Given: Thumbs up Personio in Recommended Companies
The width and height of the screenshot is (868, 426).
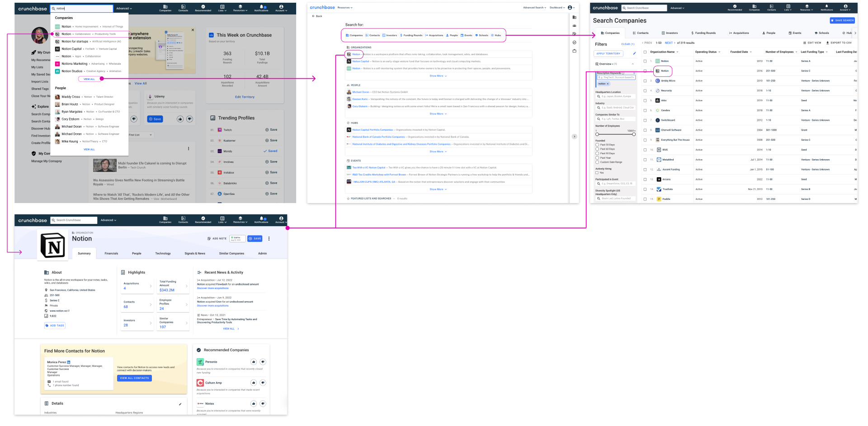Looking at the screenshot, I should 254,362.
